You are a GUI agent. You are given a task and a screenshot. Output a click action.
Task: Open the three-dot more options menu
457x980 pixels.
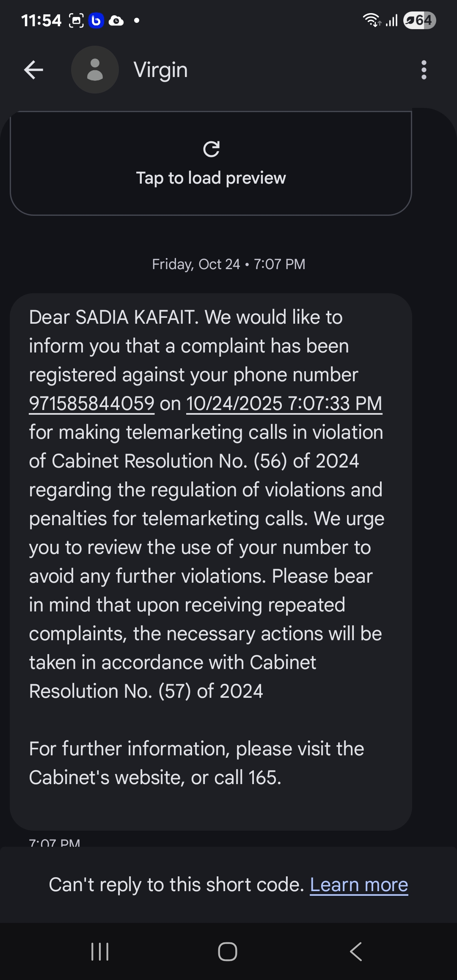(x=424, y=70)
